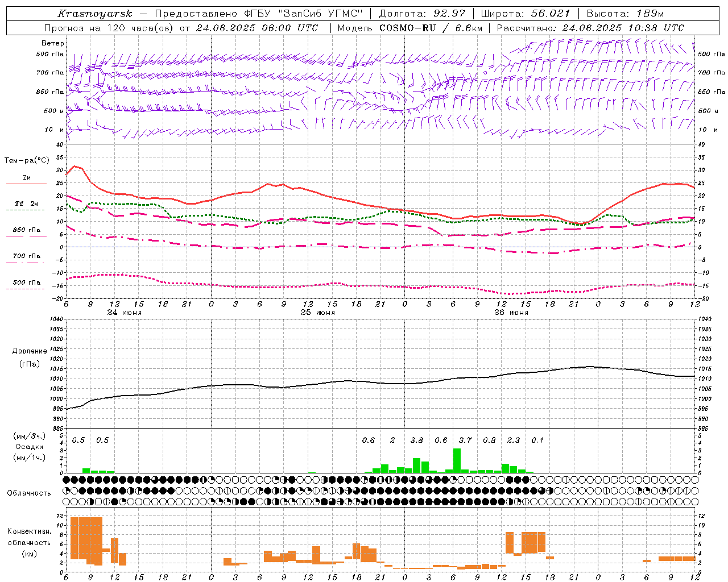This screenshot has width=728, height=582.
Task: Click the Krasnoyarsk station title
Action: pyautogui.click(x=94, y=14)
